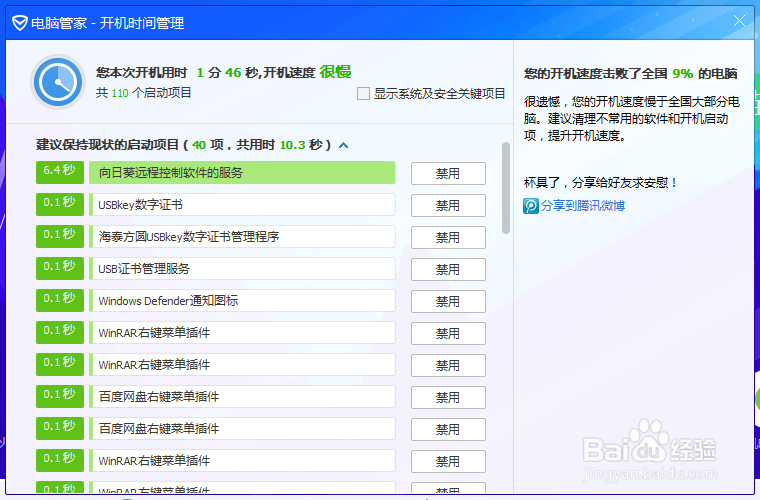Screen dimensions: 760x500
Task: Click the Tencent Weibo share icon
Action: coord(530,206)
